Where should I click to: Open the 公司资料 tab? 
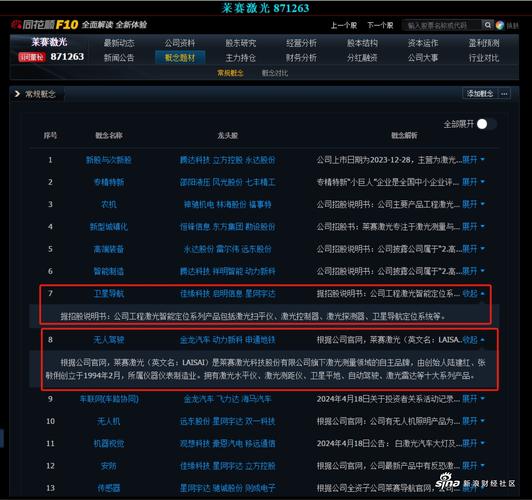[x=180, y=43]
